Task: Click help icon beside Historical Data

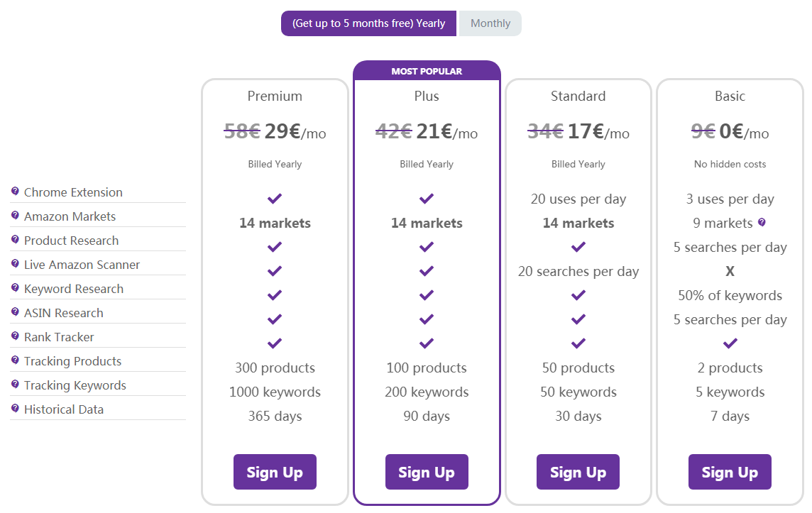Action: (15, 409)
